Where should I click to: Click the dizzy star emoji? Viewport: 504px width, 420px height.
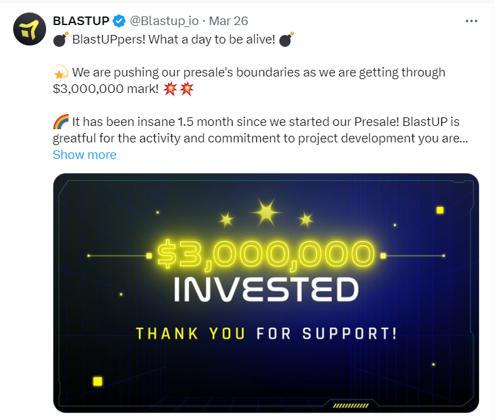[61, 73]
